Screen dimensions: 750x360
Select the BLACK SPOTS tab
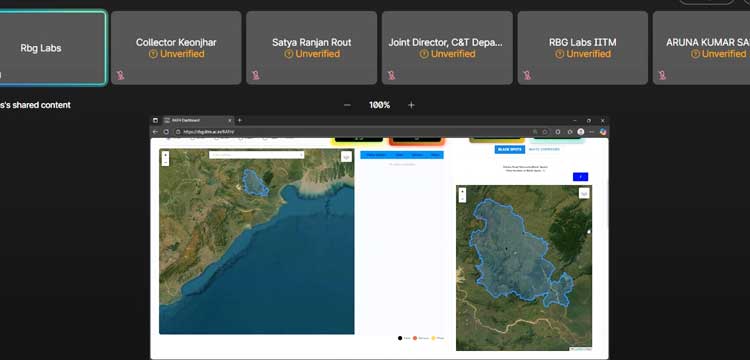[x=509, y=150]
